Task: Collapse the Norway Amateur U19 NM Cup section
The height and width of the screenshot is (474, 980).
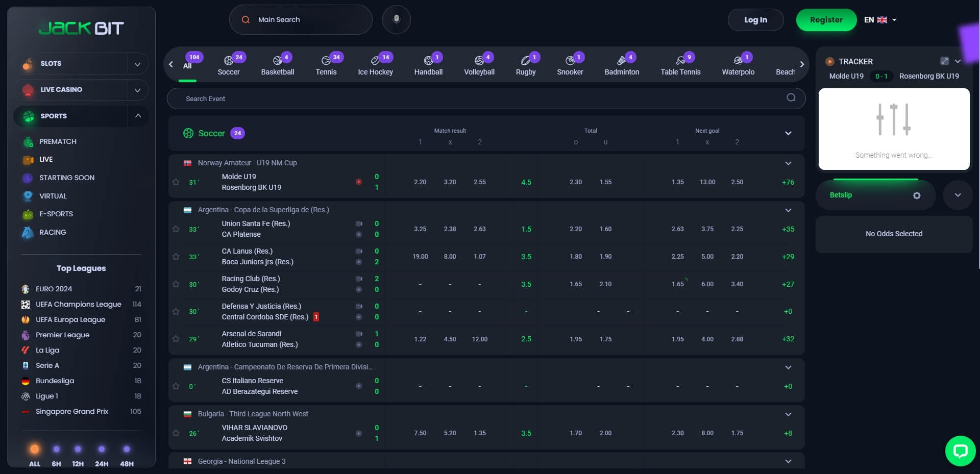Action: [x=788, y=163]
